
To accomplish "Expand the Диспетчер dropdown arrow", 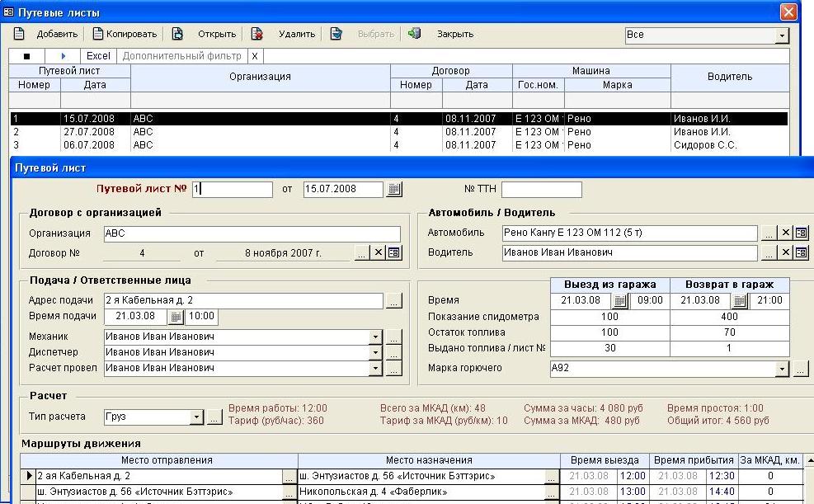I will coord(376,352).
